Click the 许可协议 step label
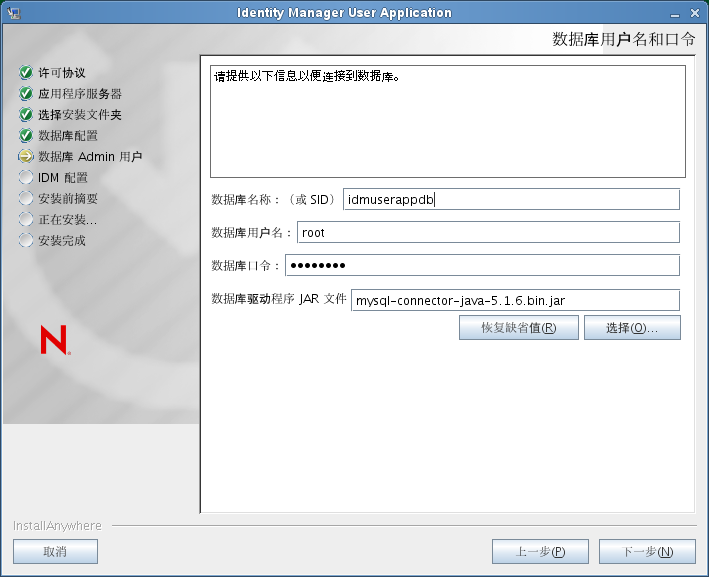 (x=61, y=73)
